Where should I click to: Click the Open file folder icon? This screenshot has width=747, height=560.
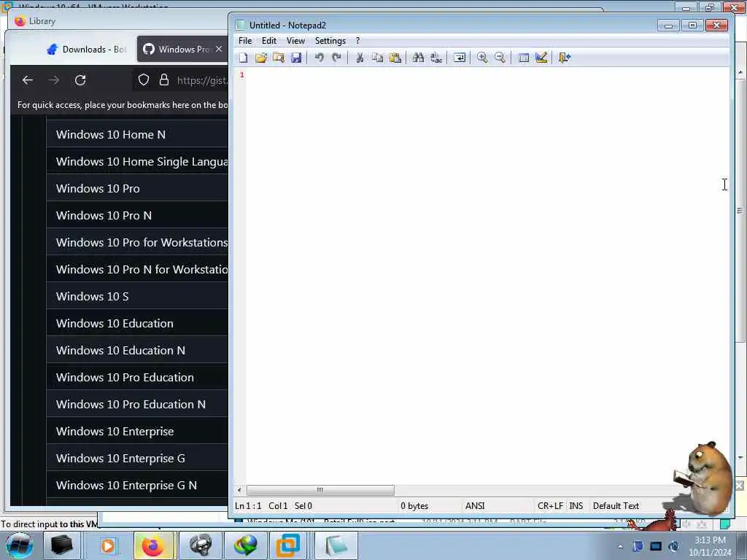point(261,58)
